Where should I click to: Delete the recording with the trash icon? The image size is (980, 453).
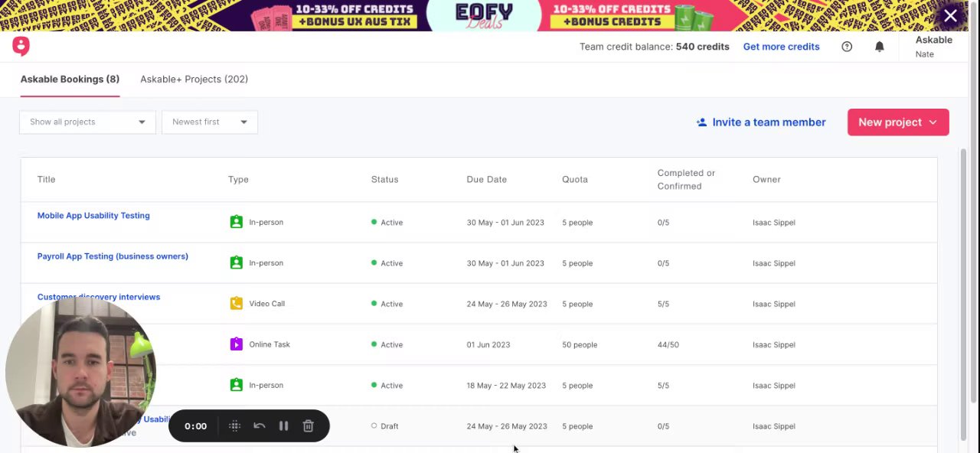308,426
